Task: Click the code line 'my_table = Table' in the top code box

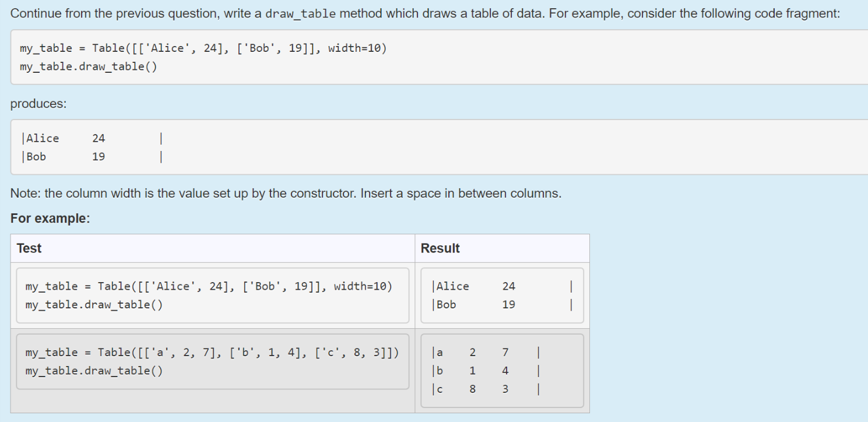Action: click(x=203, y=48)
